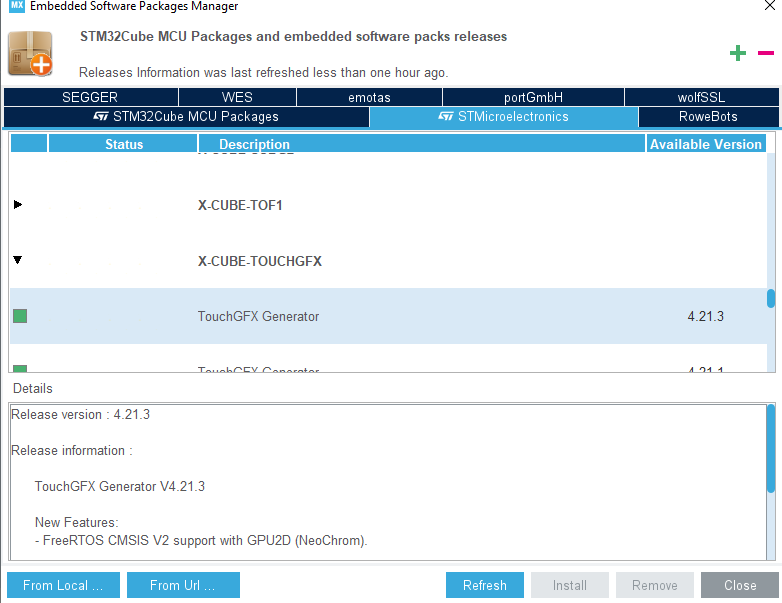Image resolution: width=782 pixels, height=603 pixels.
Task: Click the Available Version column header
Action: [x=706, y=144]
